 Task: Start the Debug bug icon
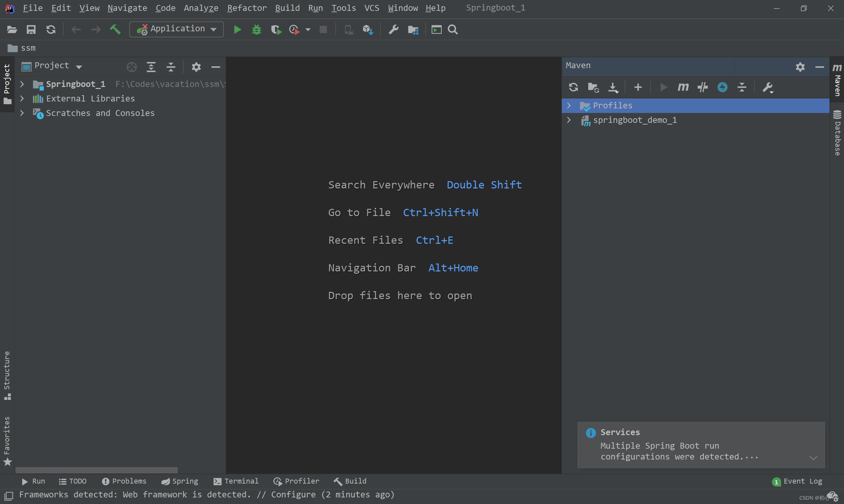coord(256,30)
